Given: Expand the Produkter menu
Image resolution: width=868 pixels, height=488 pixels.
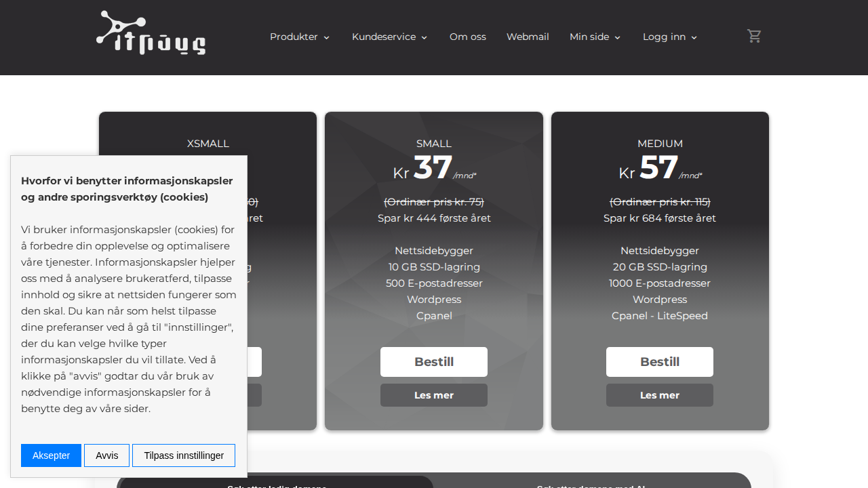Looking at the screenshot, I should pyautogui.click(x=300, y=37).
